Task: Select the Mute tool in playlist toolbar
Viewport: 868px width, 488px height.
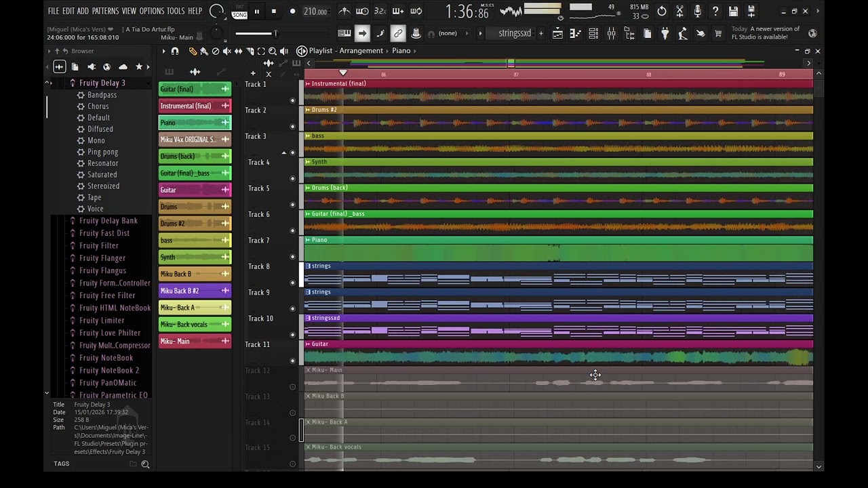Action: coord(227,51)
